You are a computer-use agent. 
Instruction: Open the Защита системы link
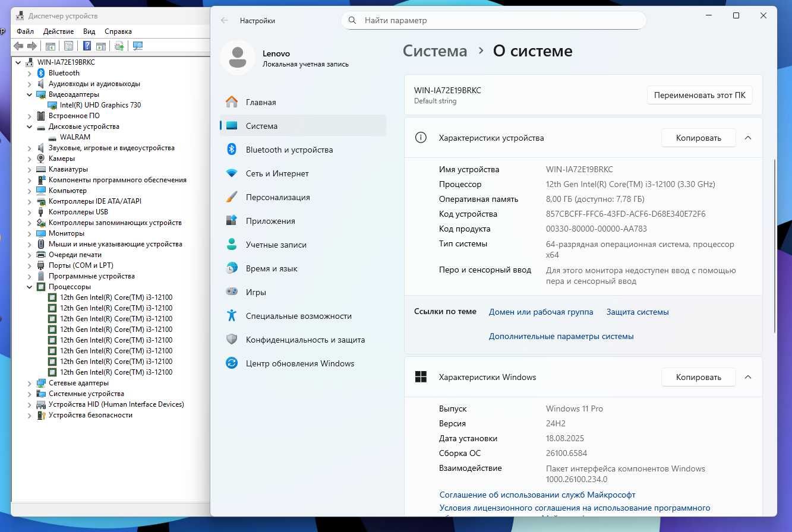638,312
